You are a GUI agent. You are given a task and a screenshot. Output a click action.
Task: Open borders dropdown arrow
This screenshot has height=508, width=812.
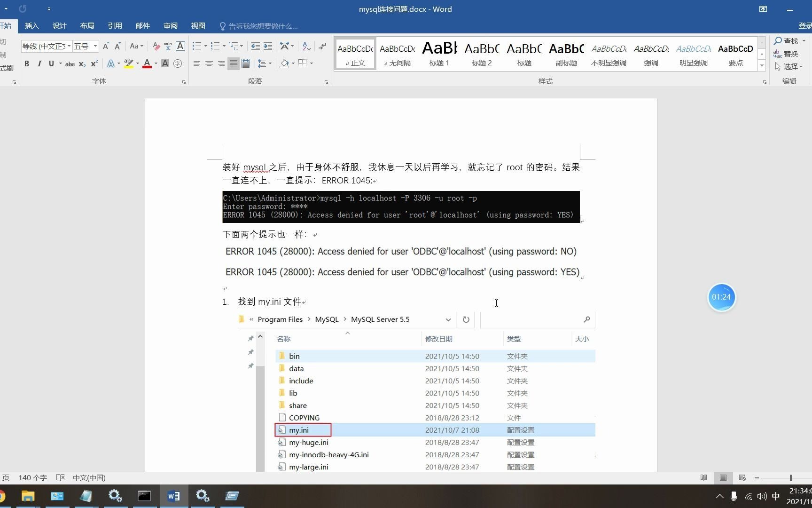pos(312,63)
